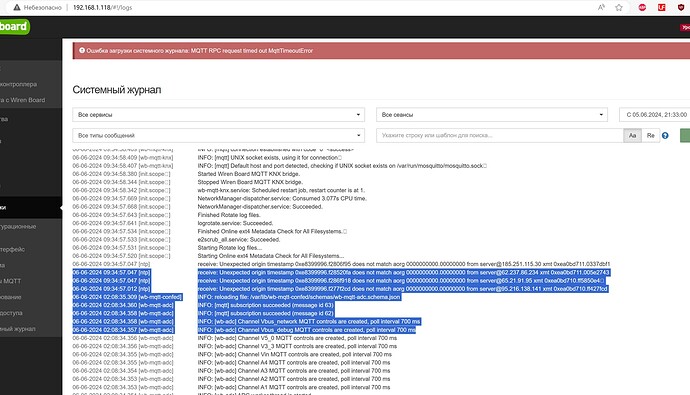Click the insecure-site warning triangle icon
Image resolution: width=690 pixels, height=395 pixels.
[x=17, y=7]
